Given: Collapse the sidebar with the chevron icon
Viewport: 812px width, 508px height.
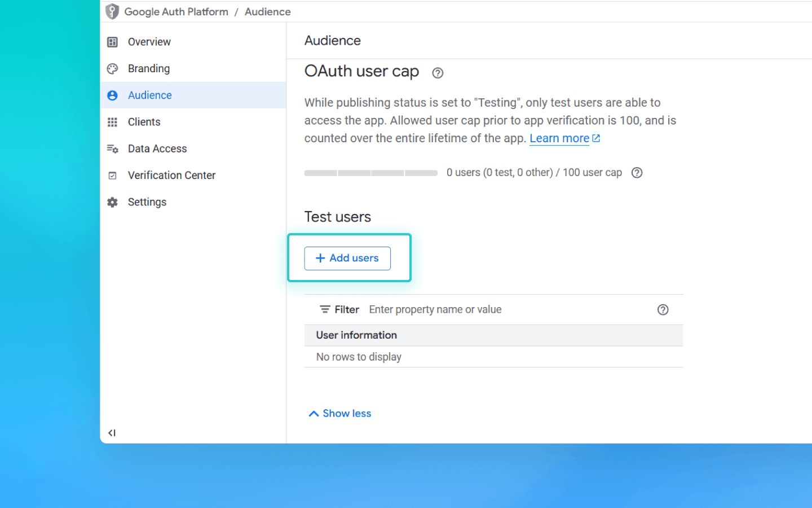Looking at the screenshot, I should (112, 432).
